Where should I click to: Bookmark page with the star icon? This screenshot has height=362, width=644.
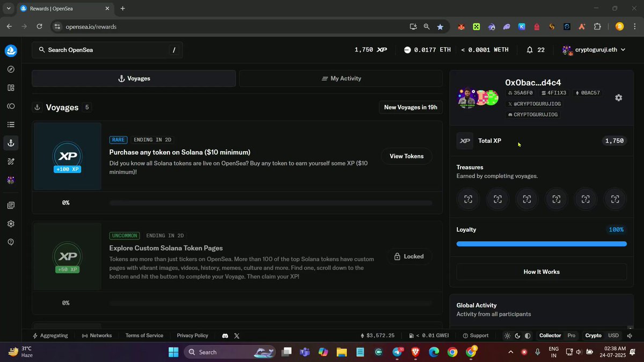tap(440, 26)
